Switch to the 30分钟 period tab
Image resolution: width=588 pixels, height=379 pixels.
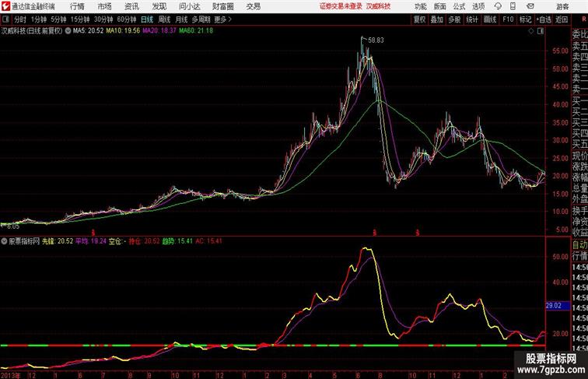point(103,19)
